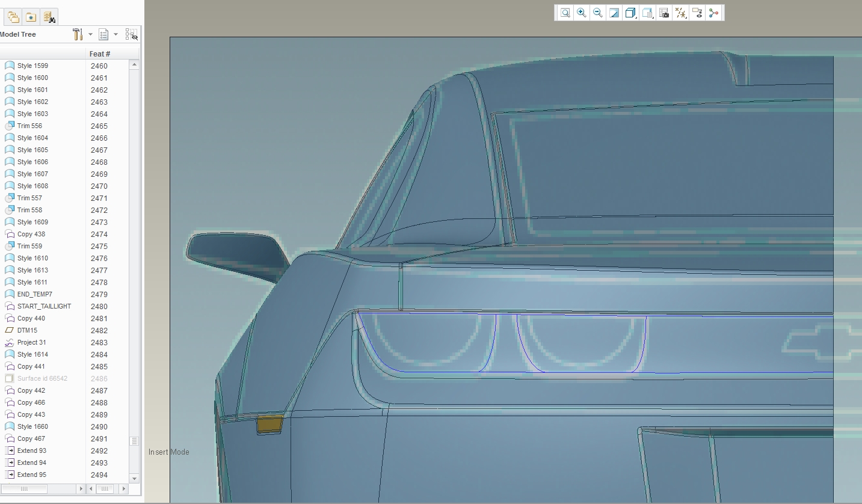Click the orange side marker light on car

point(270,423)
